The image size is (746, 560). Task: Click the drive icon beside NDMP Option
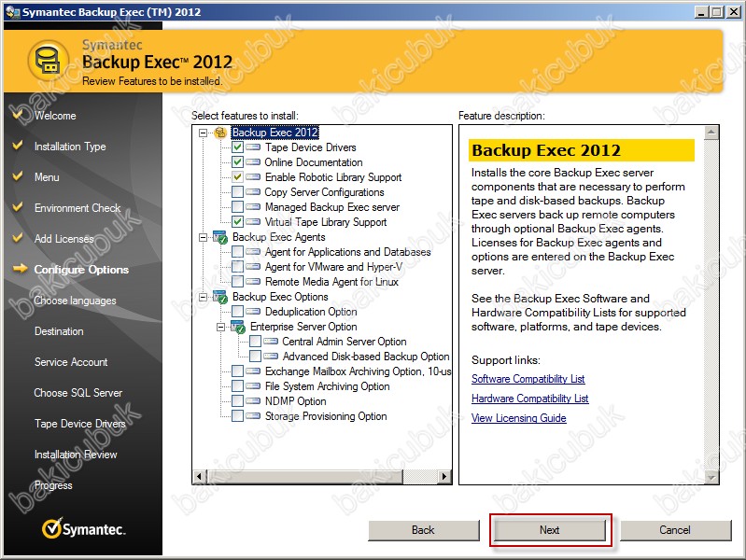(x=253, y=401)
